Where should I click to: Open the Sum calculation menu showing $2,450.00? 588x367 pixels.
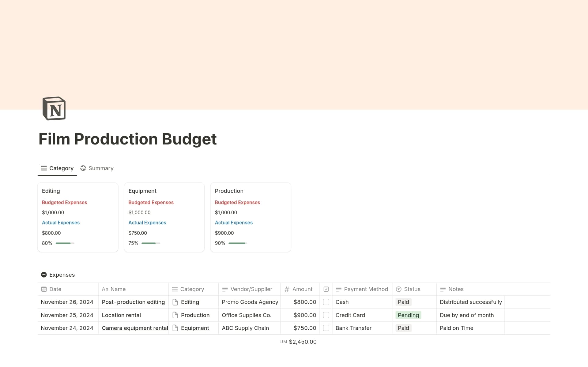(x=299, y=342)
